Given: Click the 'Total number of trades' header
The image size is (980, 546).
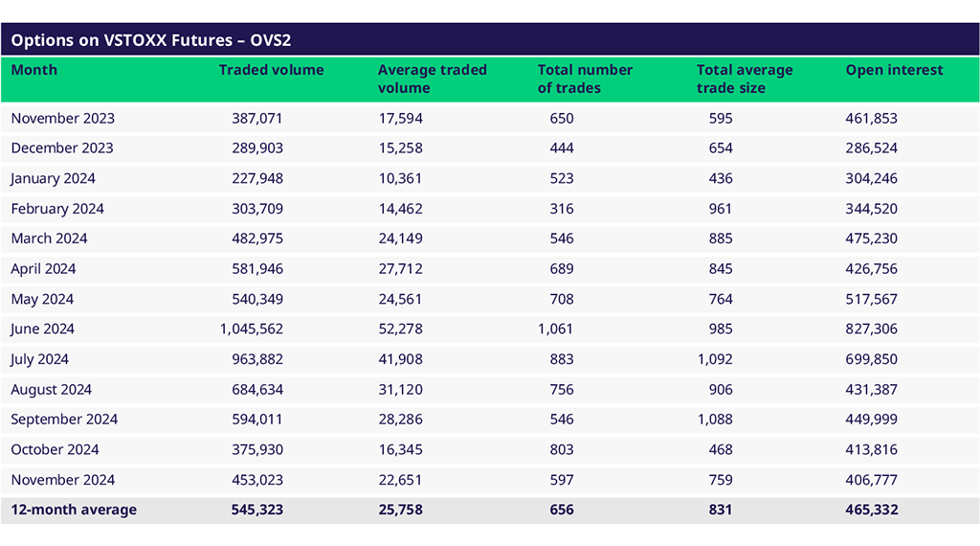Looking at the screenshot, I should click(585, 79).
